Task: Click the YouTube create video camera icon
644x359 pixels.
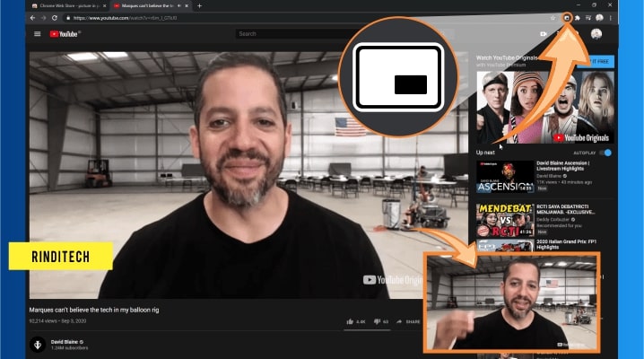Action: 544,34
